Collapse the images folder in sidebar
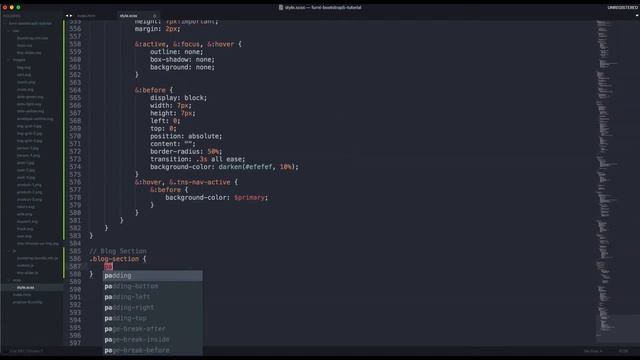Screen dimensions: 640x360 (x=9, y=60)
